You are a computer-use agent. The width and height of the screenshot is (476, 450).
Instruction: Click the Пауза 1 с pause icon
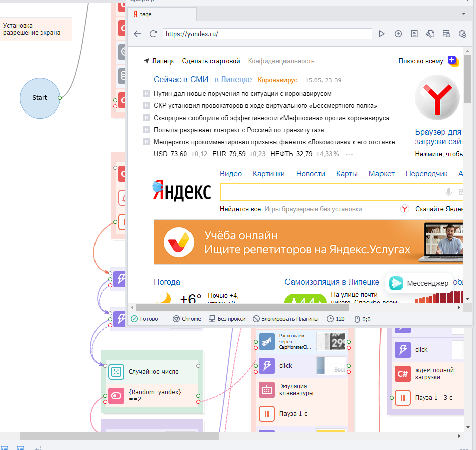267,414
